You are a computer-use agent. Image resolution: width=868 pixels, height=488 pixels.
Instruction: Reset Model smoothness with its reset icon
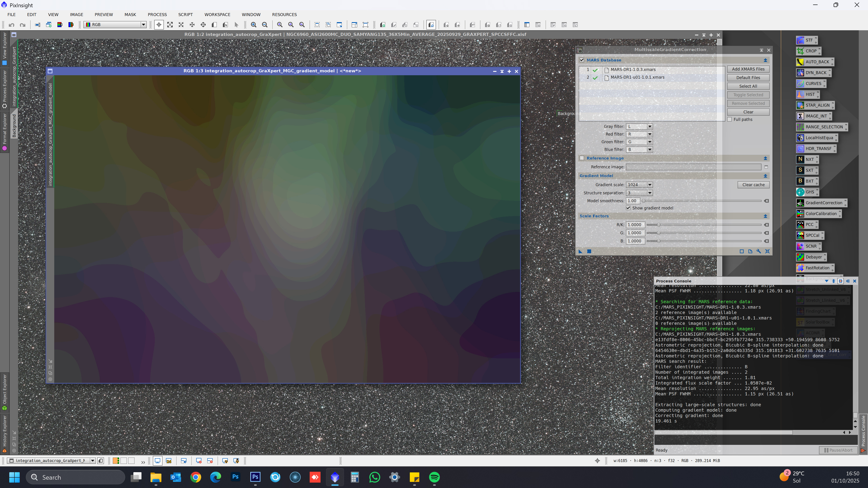tap(766, 201)
